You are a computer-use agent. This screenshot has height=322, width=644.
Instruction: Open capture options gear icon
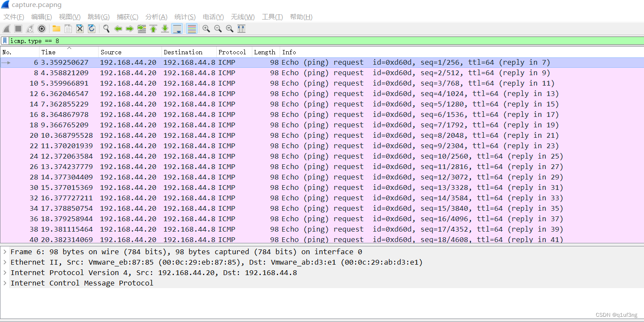[x=42, y=29]
